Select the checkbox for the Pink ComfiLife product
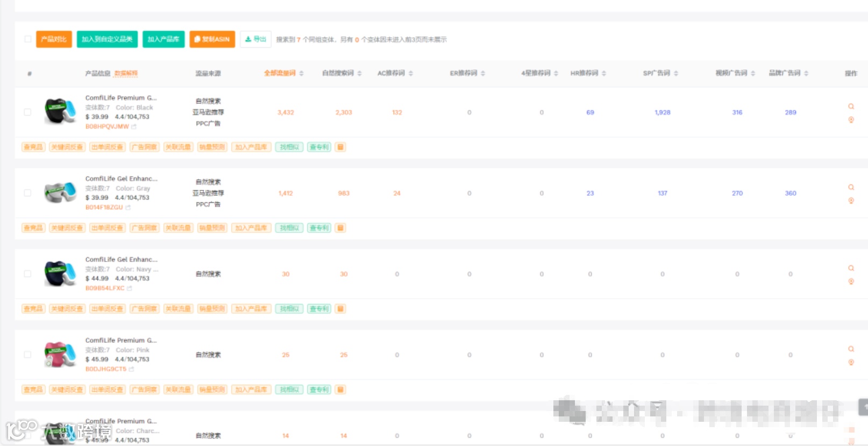 click(x=27, y=355)
